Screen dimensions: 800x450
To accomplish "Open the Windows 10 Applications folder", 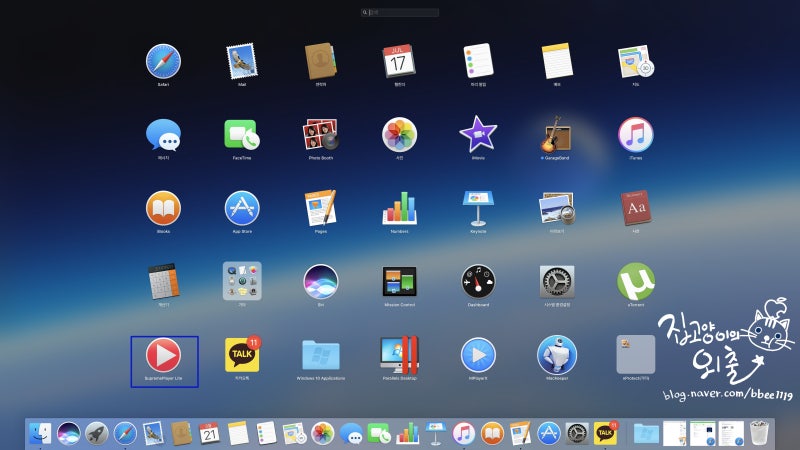I will click(x=320, y=355).
